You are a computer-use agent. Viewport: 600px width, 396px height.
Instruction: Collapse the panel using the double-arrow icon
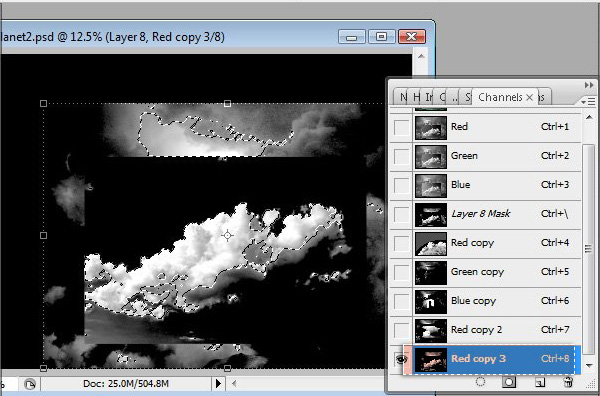coord(589,85)
